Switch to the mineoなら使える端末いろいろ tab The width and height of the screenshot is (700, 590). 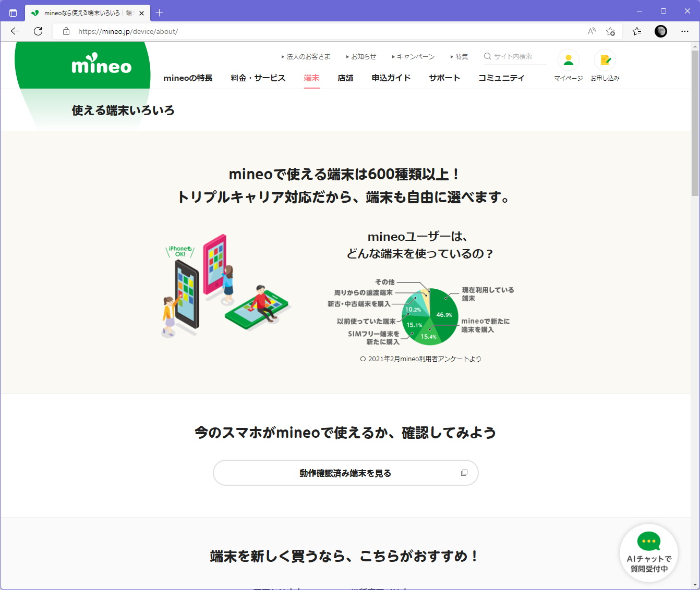(83, 12)
